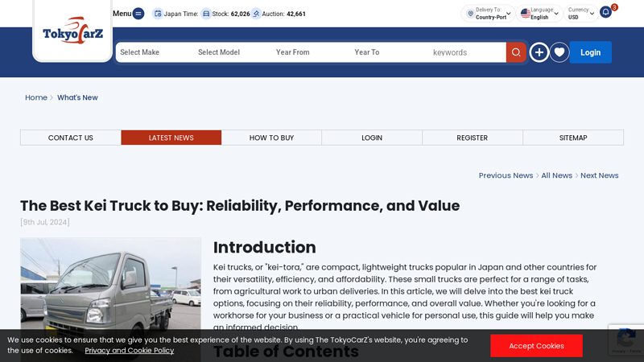This screenshot has height=362, width=644.
Task: Open Privacy and Cookie Policy link
Action: click(130, 351)
